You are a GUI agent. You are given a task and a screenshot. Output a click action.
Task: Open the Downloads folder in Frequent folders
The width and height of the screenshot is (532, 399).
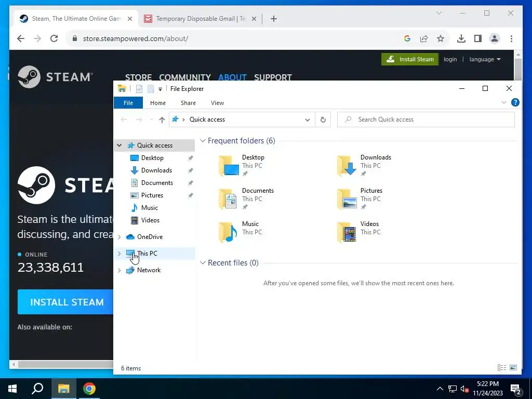pyautogui.click(x=364, y=165)
